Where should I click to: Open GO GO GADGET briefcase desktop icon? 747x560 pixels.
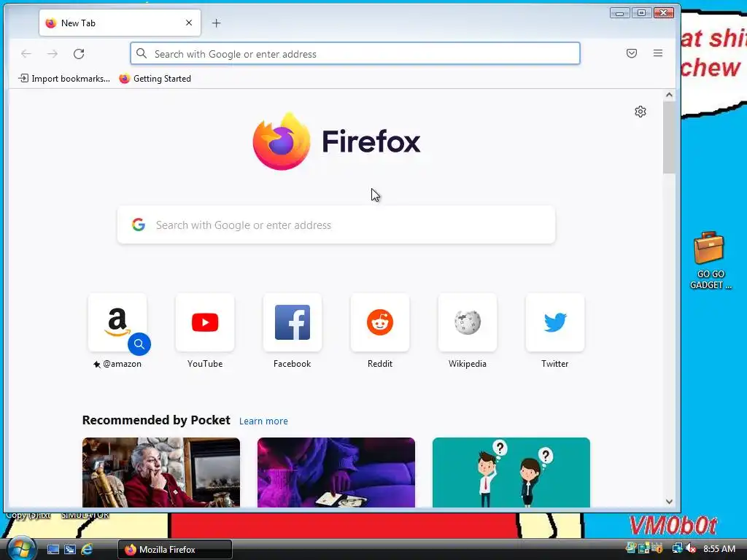point(710,260)
